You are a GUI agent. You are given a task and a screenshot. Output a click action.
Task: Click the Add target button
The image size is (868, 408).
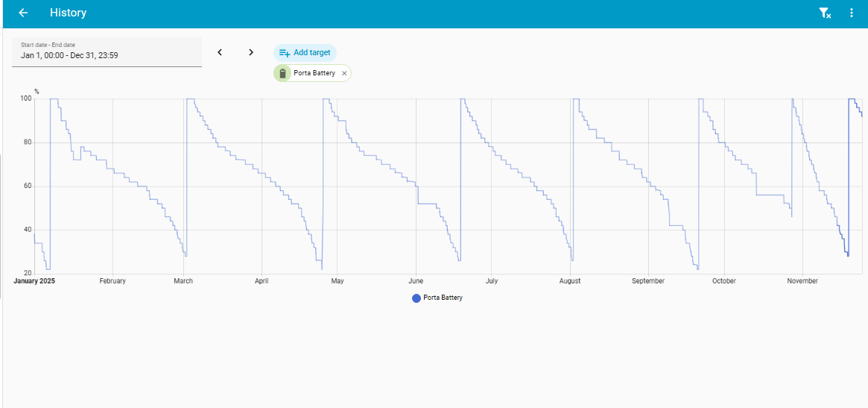pyautogui.click(x=305, y=53)
